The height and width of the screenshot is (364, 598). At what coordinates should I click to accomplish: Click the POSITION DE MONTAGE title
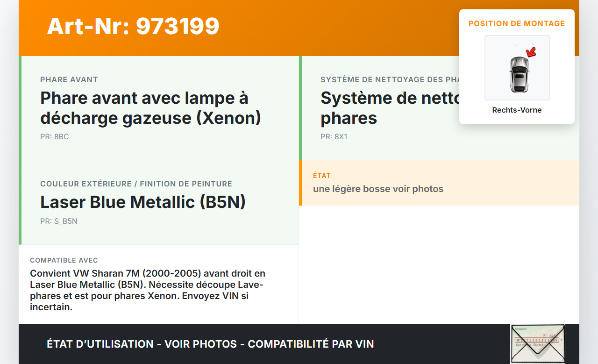[x=517, y=23]
